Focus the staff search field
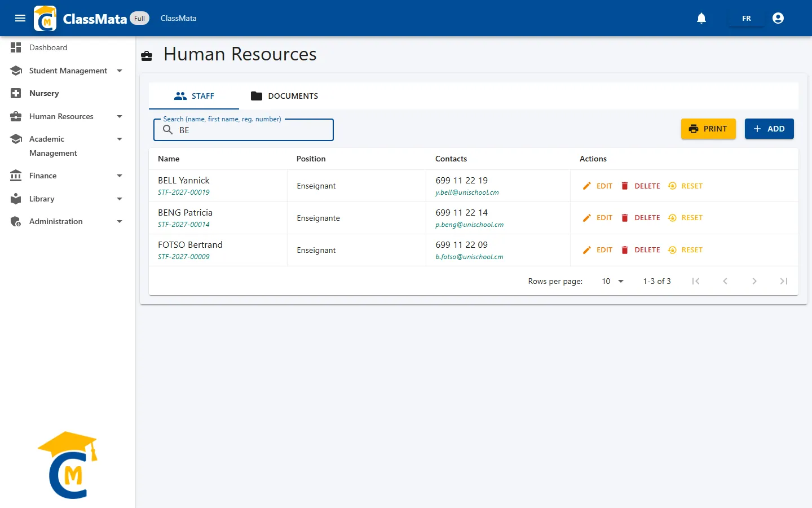This screenshot has width=812, height=508. click(244, 130)
